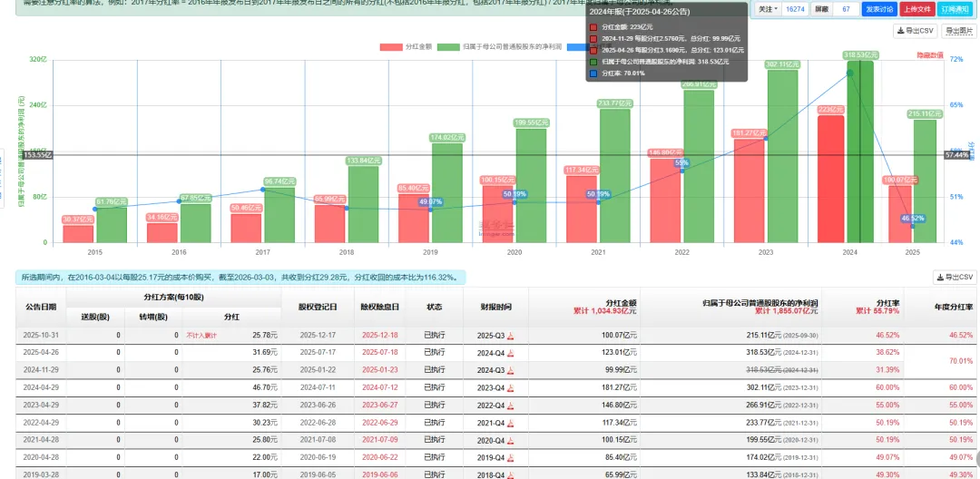
Task: Open the PDF report for 2020-Q4
Action: 511,440
